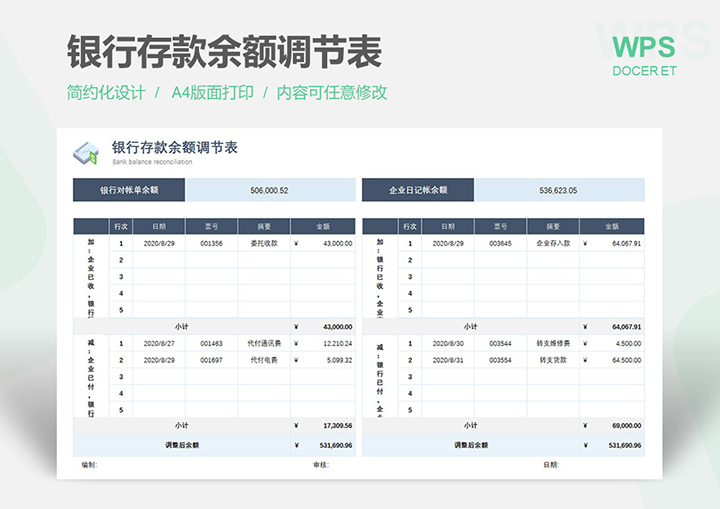Viewport: 720px width, 509px height.
Task: Select the 536,623.05 balance value field
Action: 558,190
